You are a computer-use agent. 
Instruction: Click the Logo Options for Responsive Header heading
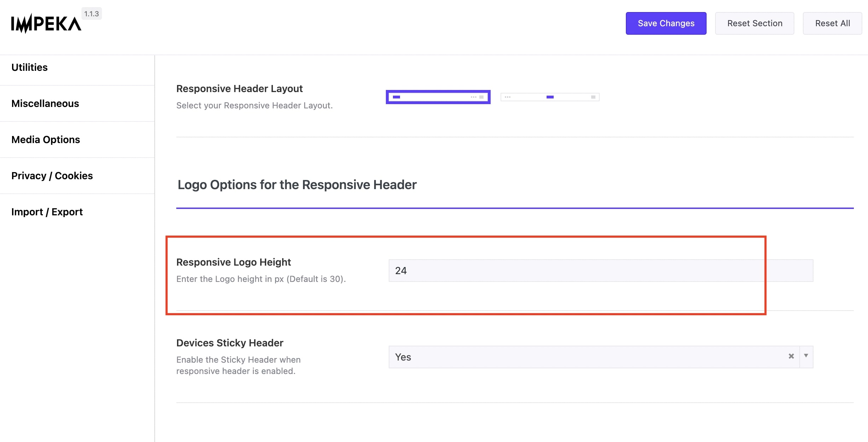pos(297,185)
